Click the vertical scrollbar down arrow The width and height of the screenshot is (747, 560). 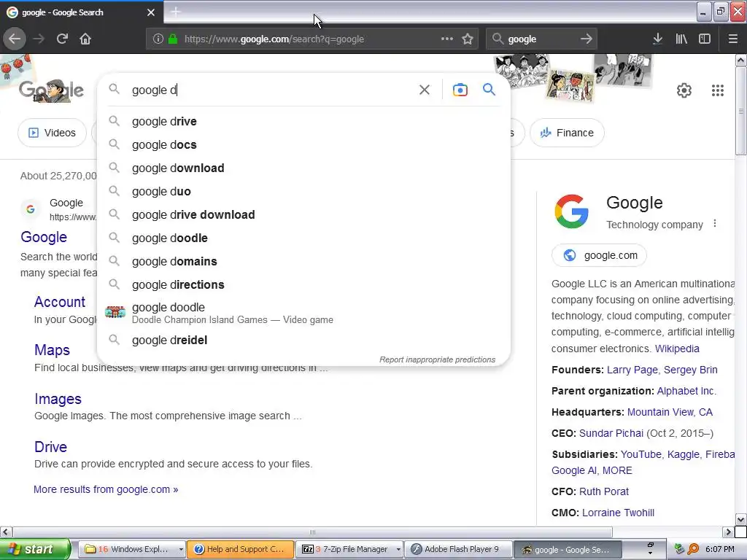click(740, 519)
